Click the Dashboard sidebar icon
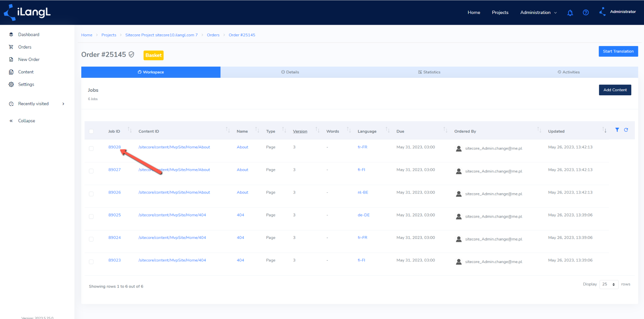Image resolution: width=644 pixels, height=319 pixels. [x=11, y=34]
